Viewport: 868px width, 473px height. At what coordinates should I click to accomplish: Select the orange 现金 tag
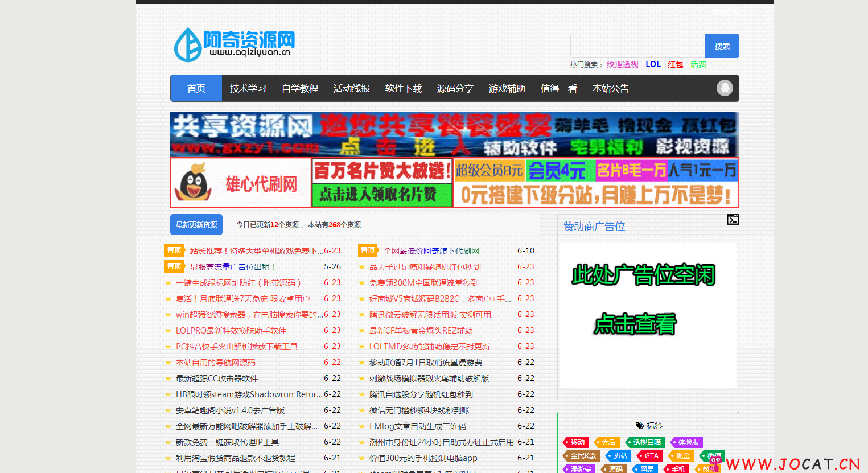point(681,456)
